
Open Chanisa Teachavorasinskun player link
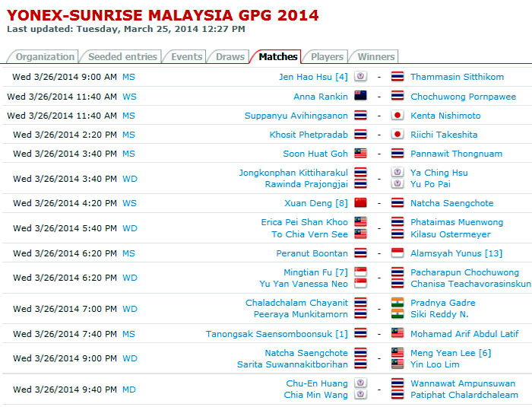(x=470, y=284)
